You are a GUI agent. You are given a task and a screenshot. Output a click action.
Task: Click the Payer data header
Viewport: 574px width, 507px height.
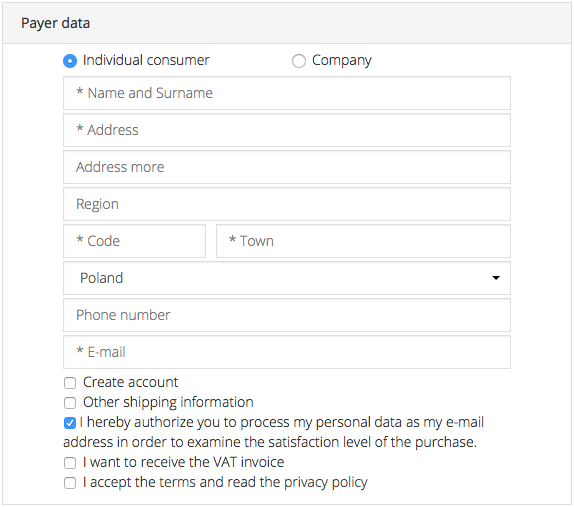click(55, 23)
